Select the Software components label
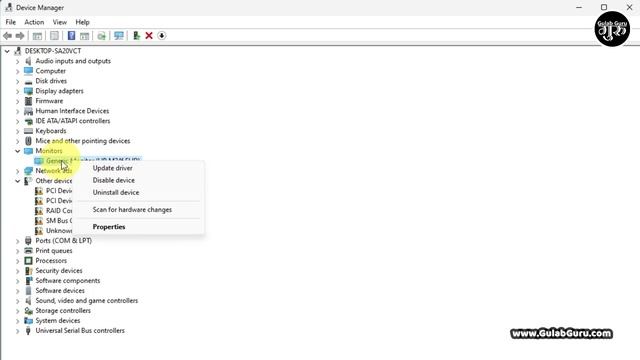This screenshot has width=640, height=360. pyautogui.click(x=68, y=281)
